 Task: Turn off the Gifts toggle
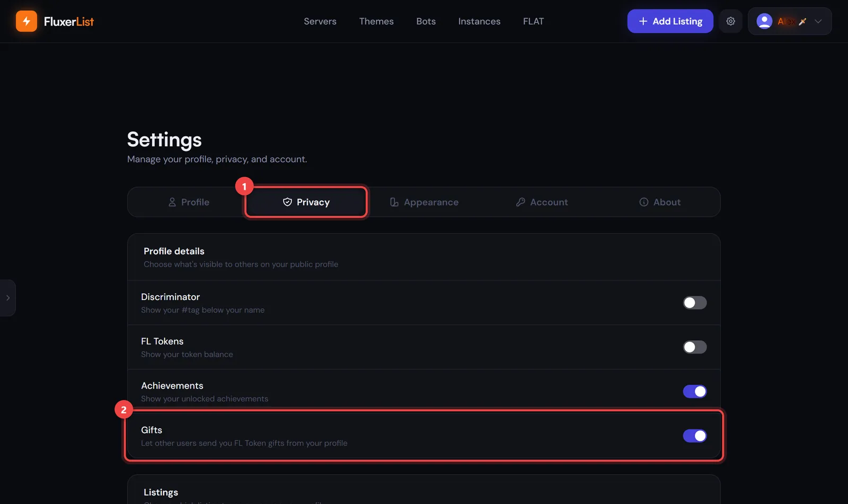click(x=695, y=436)
